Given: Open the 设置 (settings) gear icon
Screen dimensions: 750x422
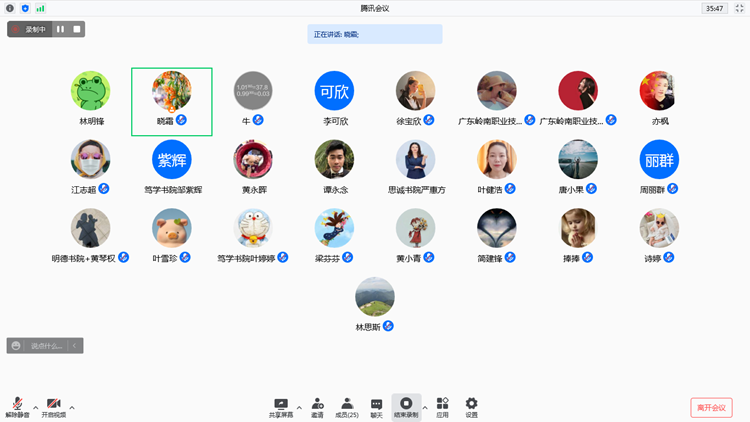Looking at the screenshot, I should point(471,404).
